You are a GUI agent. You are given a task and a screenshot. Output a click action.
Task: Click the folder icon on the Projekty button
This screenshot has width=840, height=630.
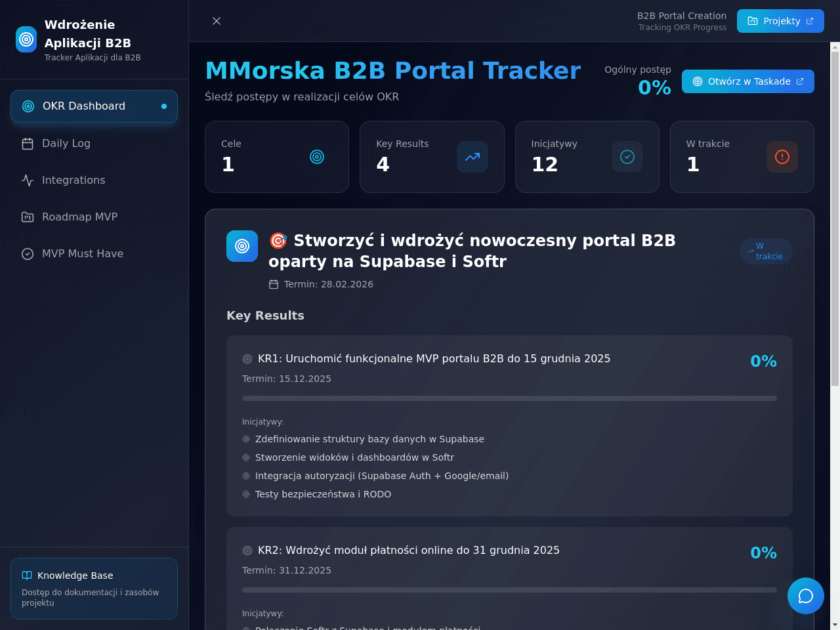(753, 21)
